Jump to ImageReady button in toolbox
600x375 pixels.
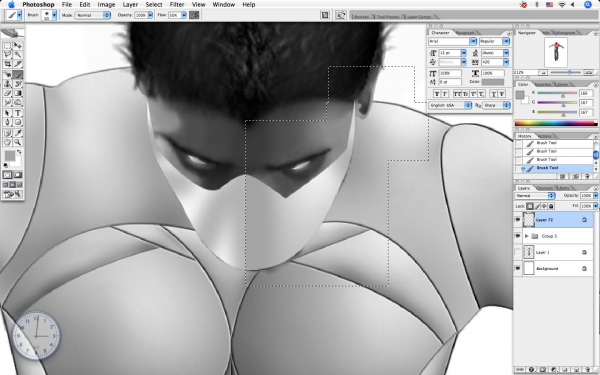pos(13,194)
